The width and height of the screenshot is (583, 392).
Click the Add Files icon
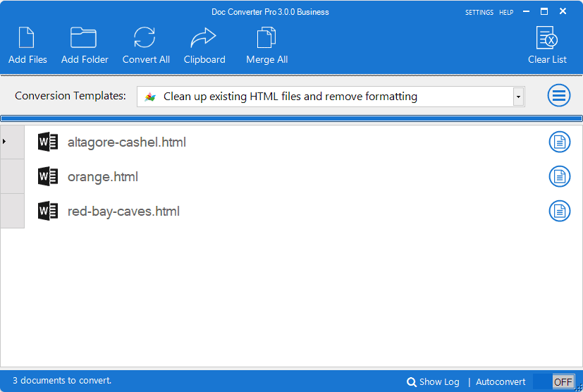pos(26,37)
